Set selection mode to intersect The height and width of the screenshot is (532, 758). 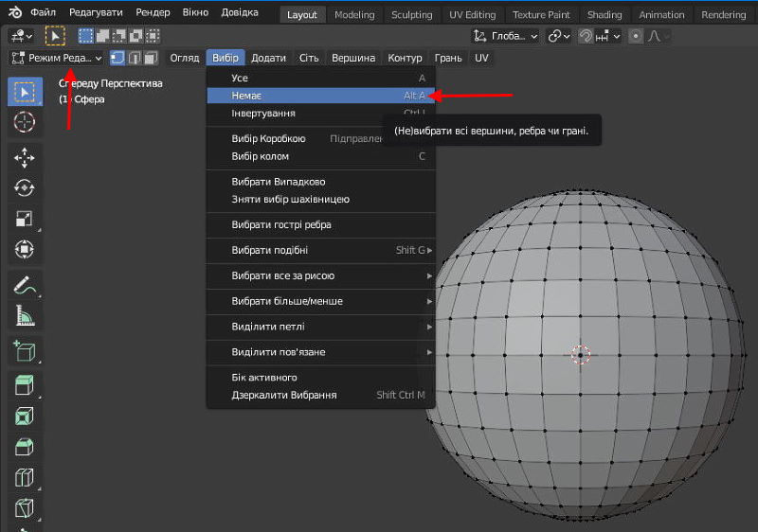(153, 36)
